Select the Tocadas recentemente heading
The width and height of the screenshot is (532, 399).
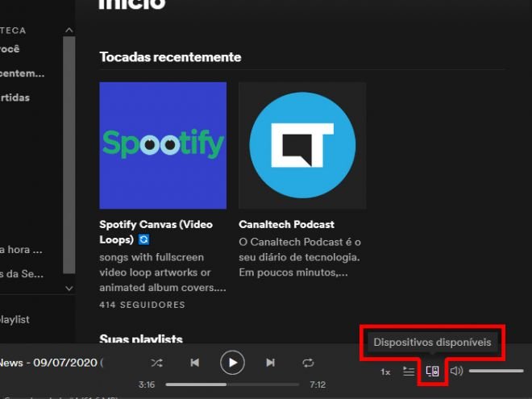pos(170,57)
